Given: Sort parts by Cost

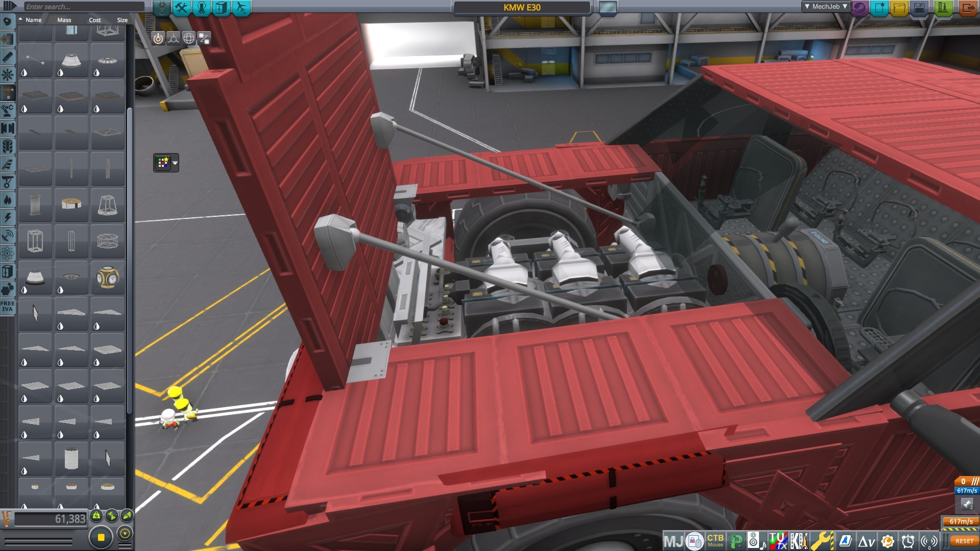Looking at the screenshot, I should pos(95,20).
